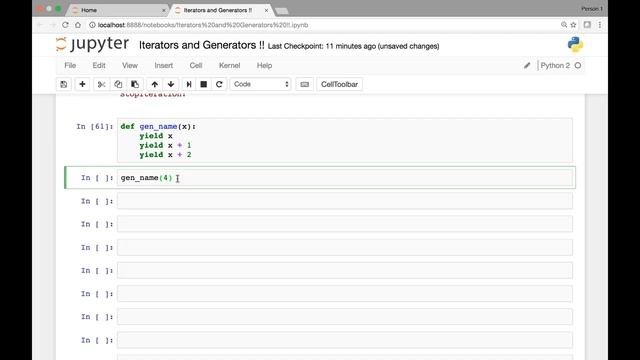Open the Insert menu
This screenshot has width=640, height=360.
(163, 65)
